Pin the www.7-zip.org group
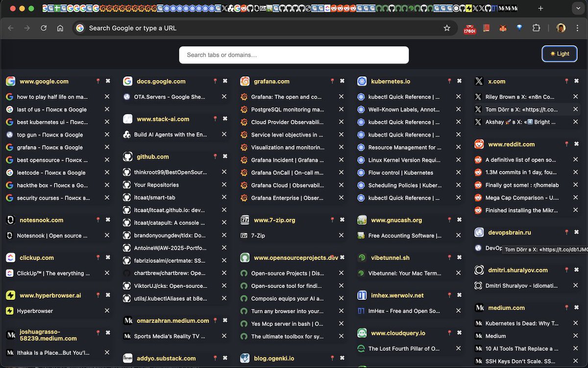This screenshot has height=368, width=588. [332, 220]
